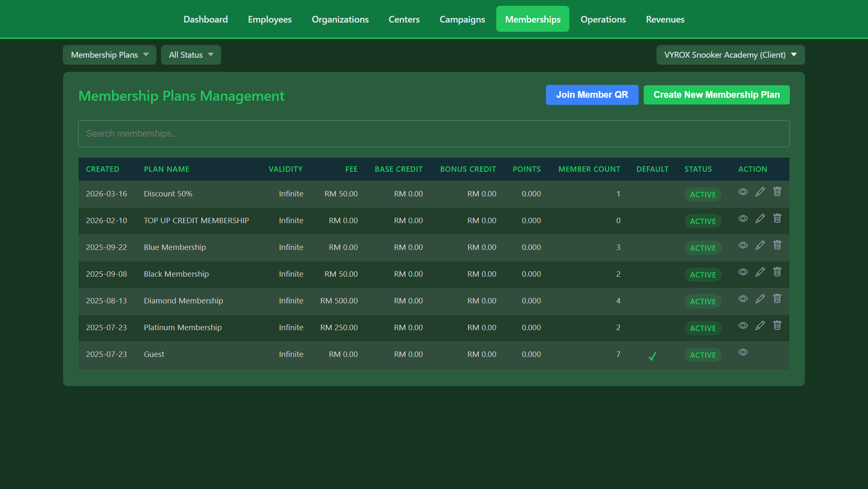Click ACTIVE badge on Diamond Membership row
The width and height of the screenshot is (868, 489).
point(703,302)
